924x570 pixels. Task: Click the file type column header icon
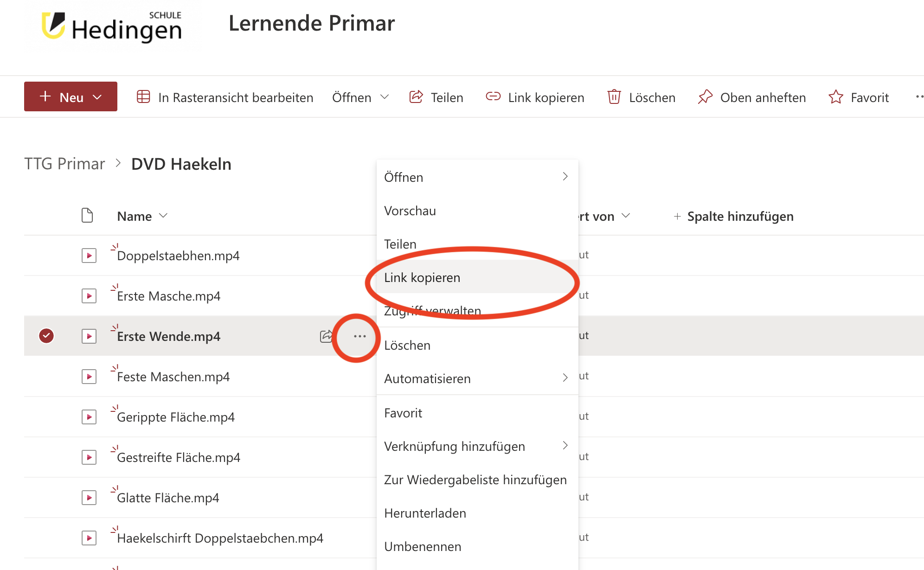[x=87, y=216]
